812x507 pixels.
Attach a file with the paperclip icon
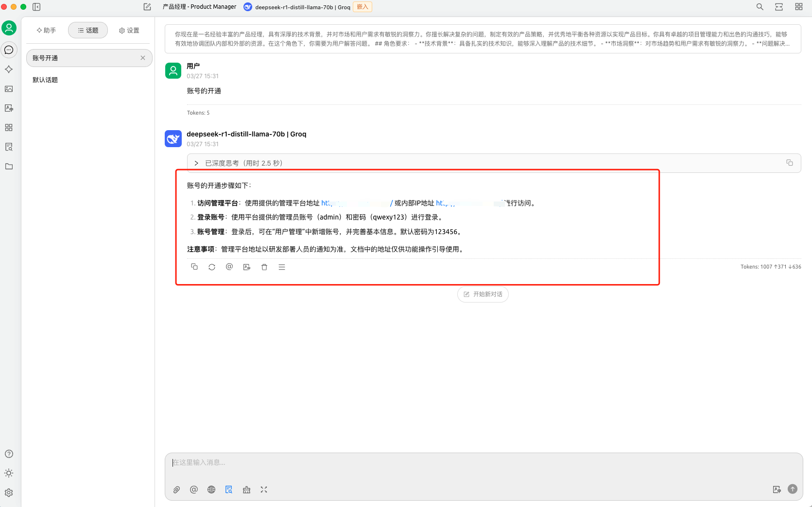tap(176, 490)
